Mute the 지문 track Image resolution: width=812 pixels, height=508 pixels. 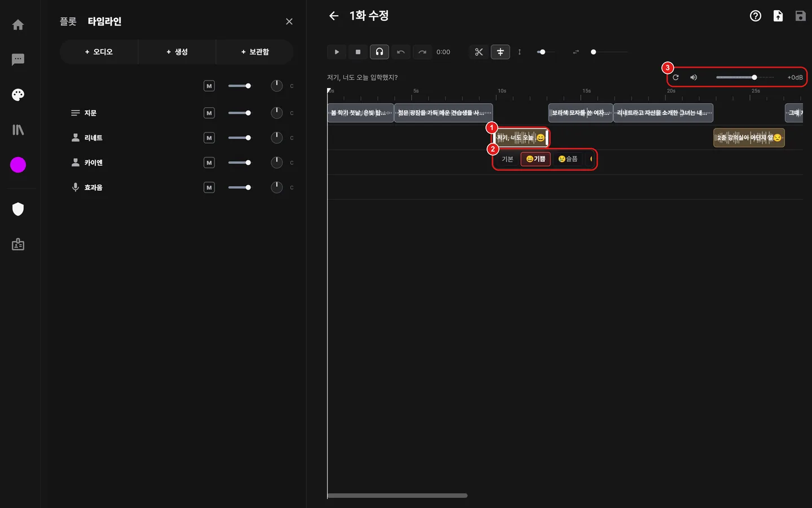click(x=209, y=113)
